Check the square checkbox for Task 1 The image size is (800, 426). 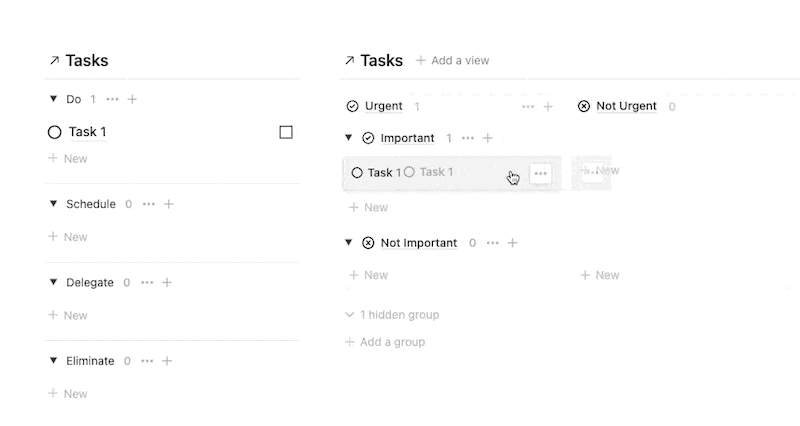[286, 132]
